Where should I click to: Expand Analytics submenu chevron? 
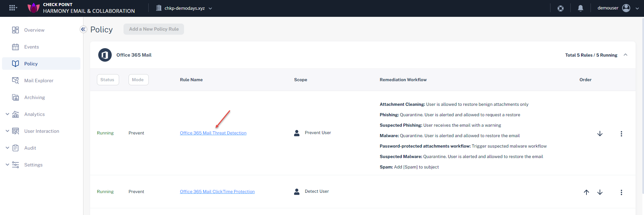tap(7, 114)
